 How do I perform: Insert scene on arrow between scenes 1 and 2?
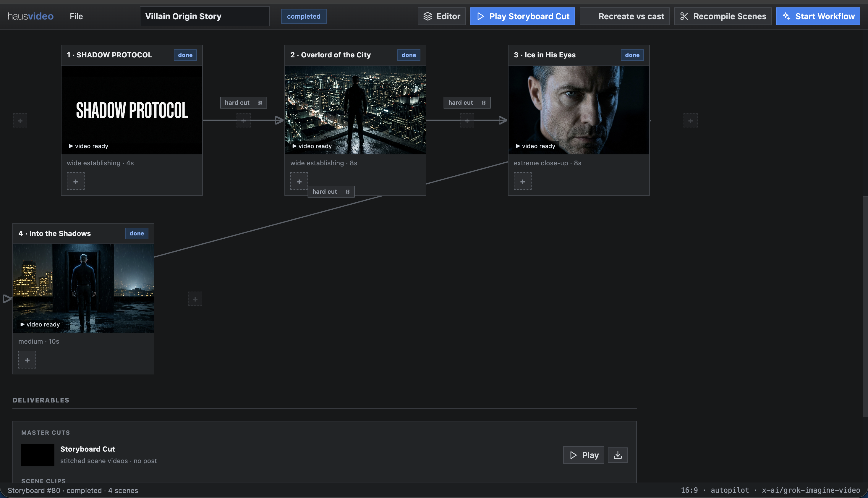pyautogui.click(x=243, y=121)
